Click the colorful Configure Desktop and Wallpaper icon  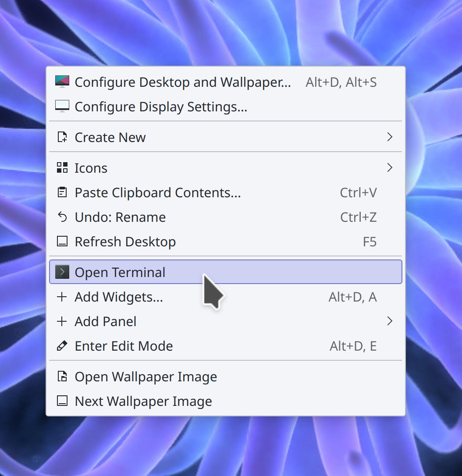[x=62, y=82]
